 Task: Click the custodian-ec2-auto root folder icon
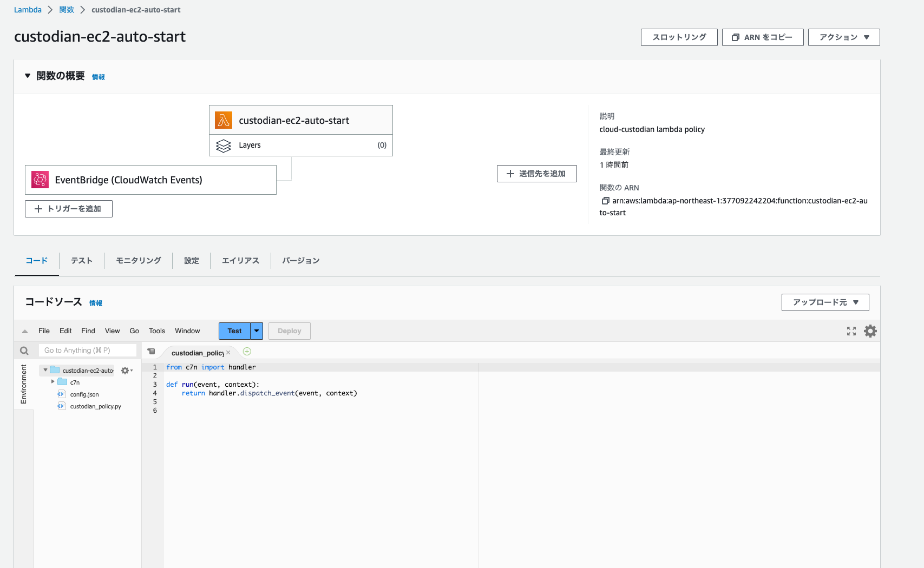point(55,370)
